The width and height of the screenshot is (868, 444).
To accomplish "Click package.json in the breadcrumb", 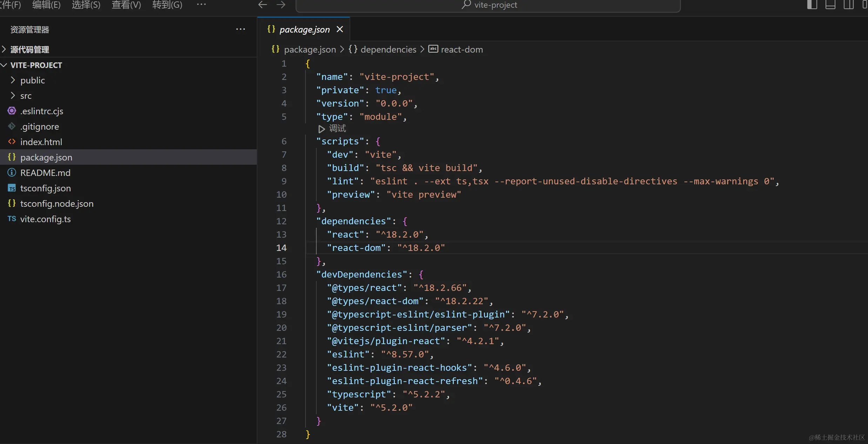I will pos(310,49).
